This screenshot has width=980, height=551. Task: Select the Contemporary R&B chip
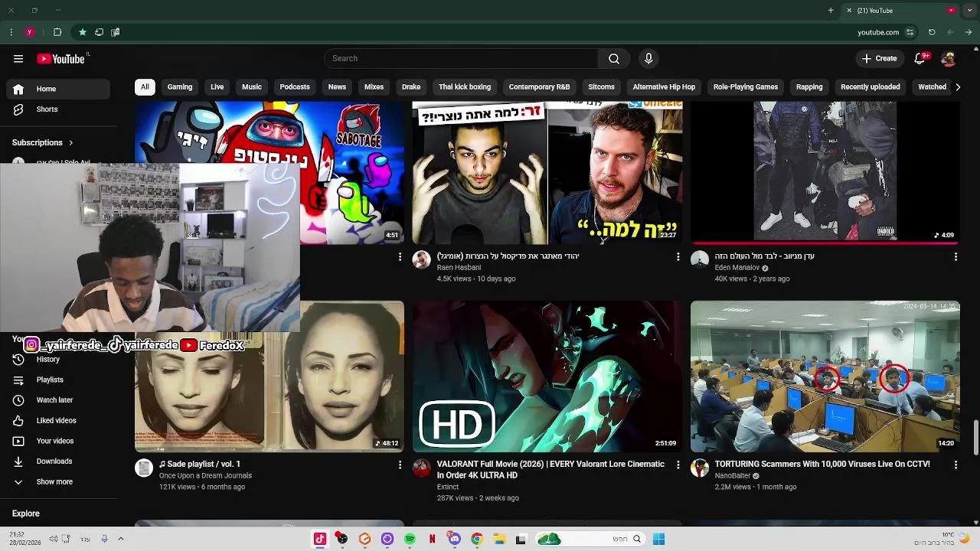click(x=540, y=86)
